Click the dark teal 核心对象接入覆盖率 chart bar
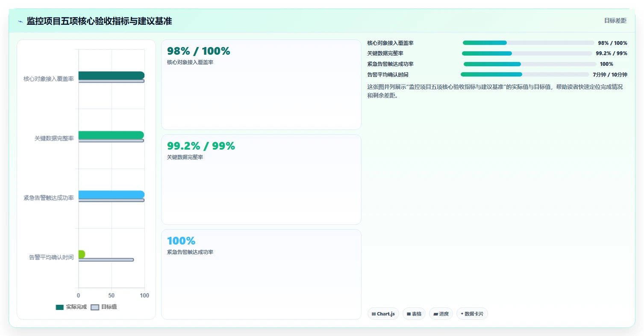Screen dimensions: 644x336 [112, 75]
